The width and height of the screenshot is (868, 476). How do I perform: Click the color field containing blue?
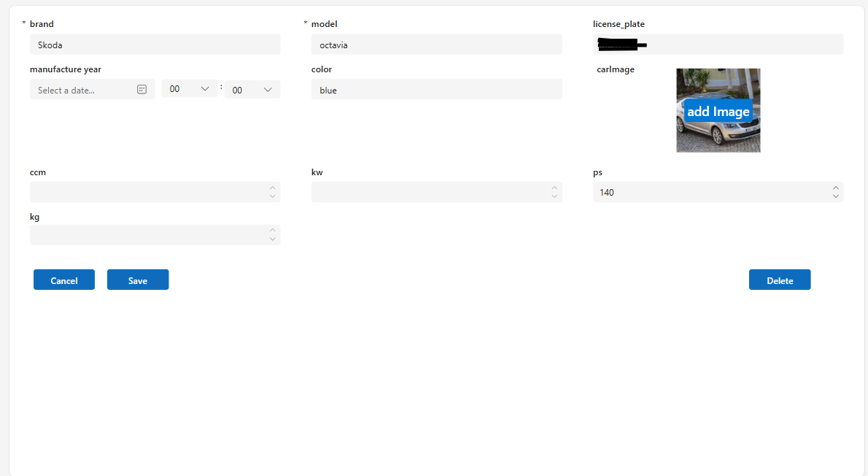[437, 89]
